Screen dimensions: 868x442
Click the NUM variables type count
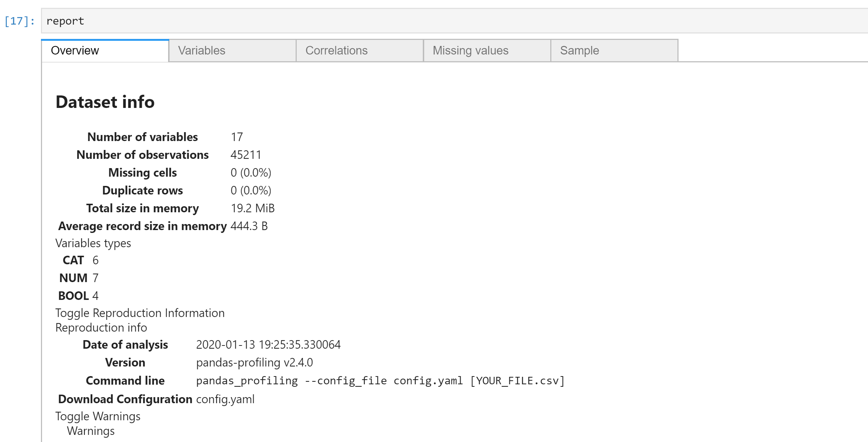pyautogui.click(x=95, y=278)
